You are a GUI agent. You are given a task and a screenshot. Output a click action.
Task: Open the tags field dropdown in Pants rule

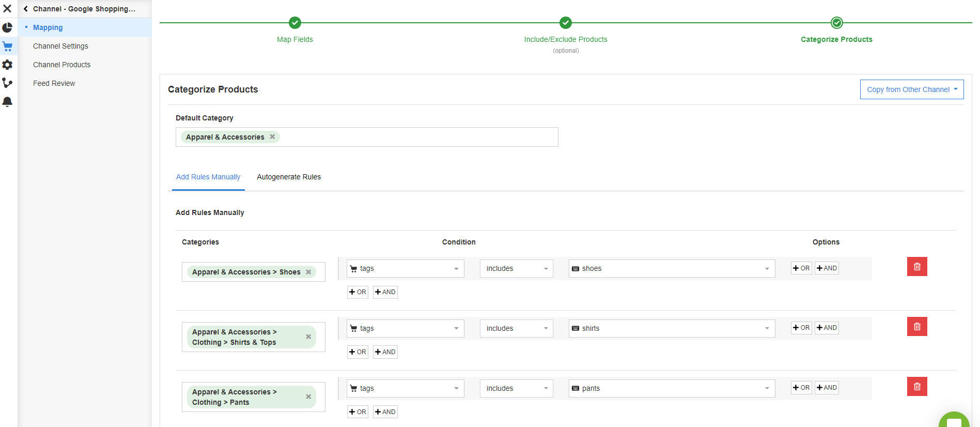406,388
